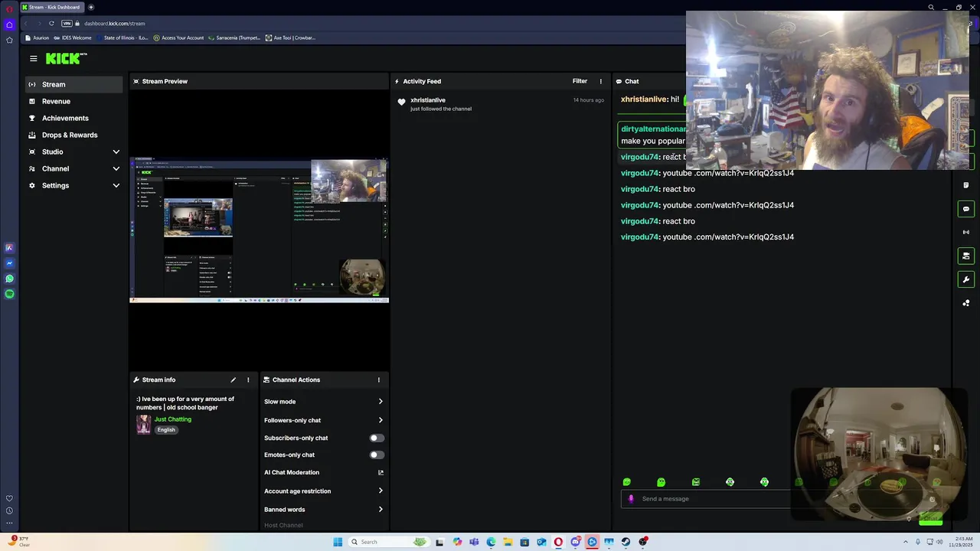This screenshot has height=551, width=980.
Task: Click the heart icon in Opera sidebar
Action: pyautogui.click(x=9, y=498)
